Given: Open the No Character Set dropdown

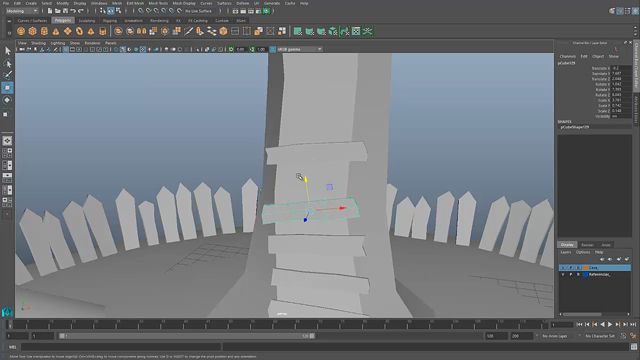Looking at the screenshot, I should (x=600, y=336).
